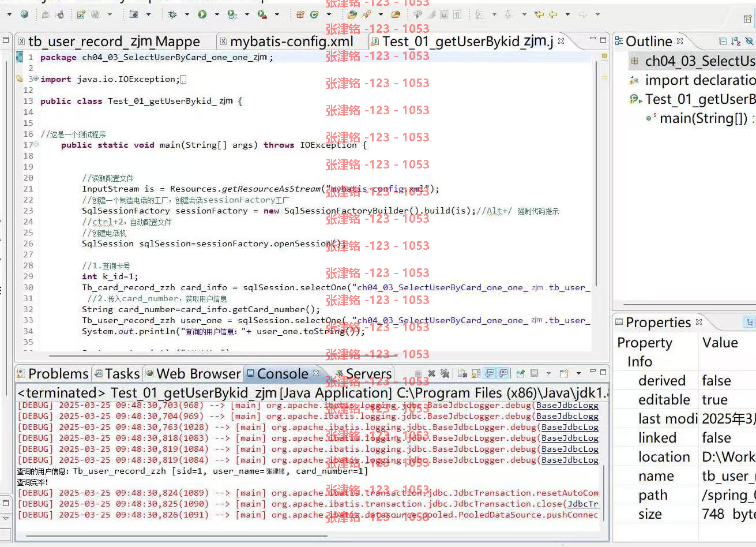
Task: Click the green Run button in toolbar
Action: point(202,14)
